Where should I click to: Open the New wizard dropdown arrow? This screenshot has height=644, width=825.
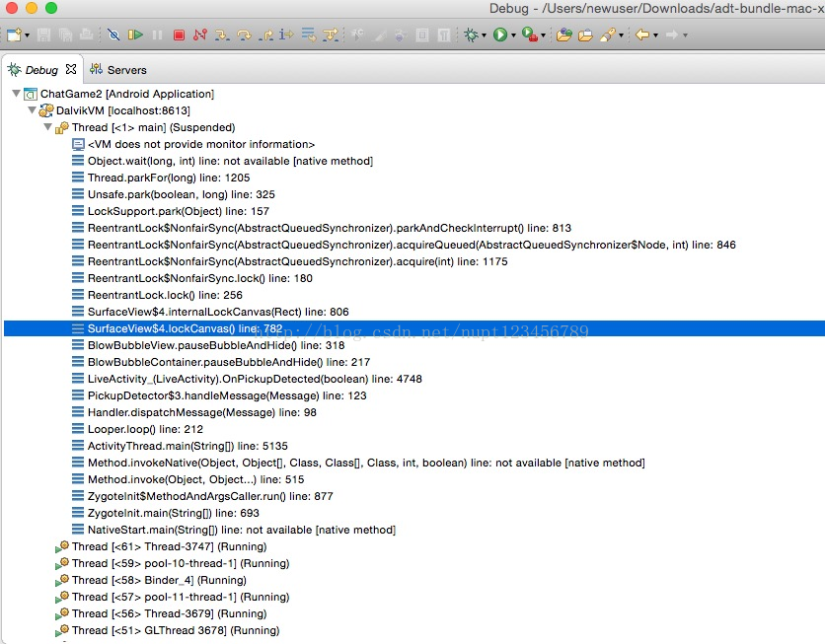(x=27, y=36)
